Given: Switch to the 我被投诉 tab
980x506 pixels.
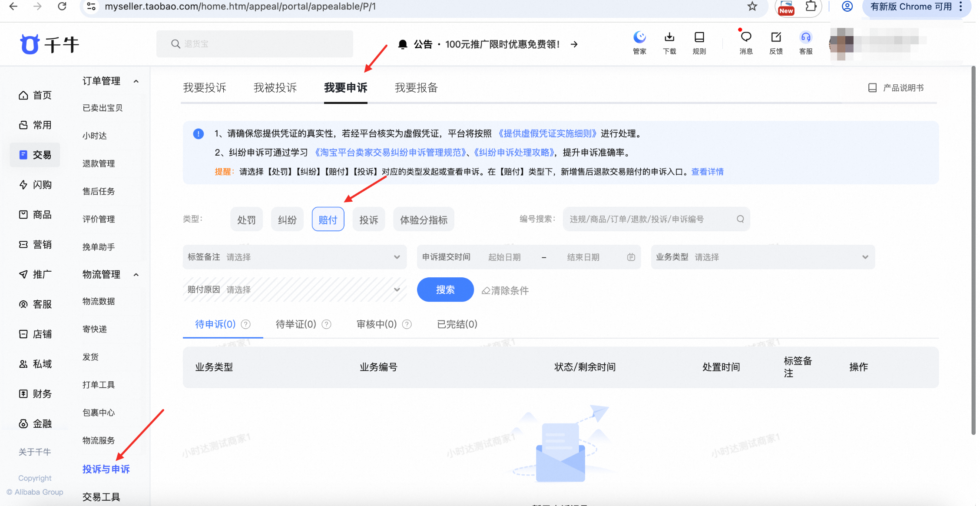Looking at the screenshot, I should pyautogui.click(x=275, y=88).
